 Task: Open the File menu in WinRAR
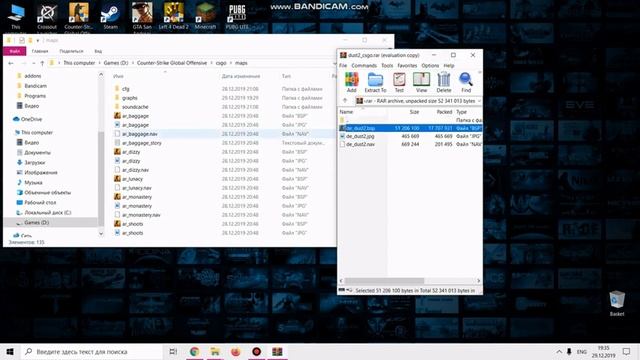343,66
